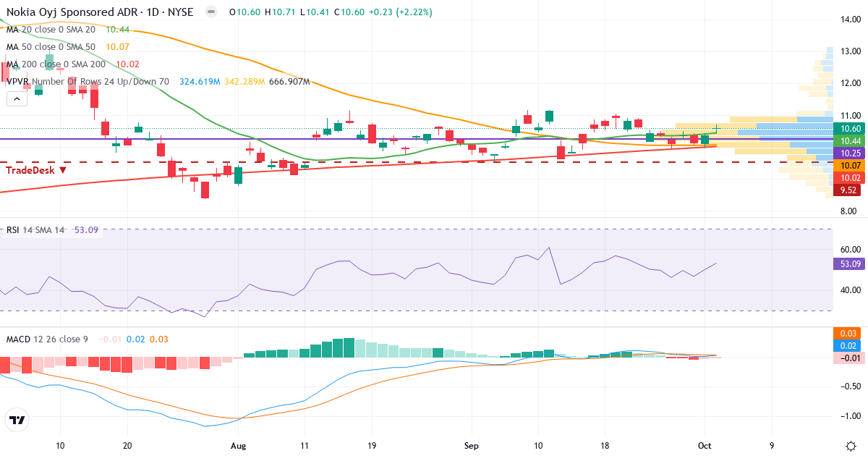Click the TradeDesk label on the chart
The width and height of the screenshot is (868, 456).
(x=36, y=170)
